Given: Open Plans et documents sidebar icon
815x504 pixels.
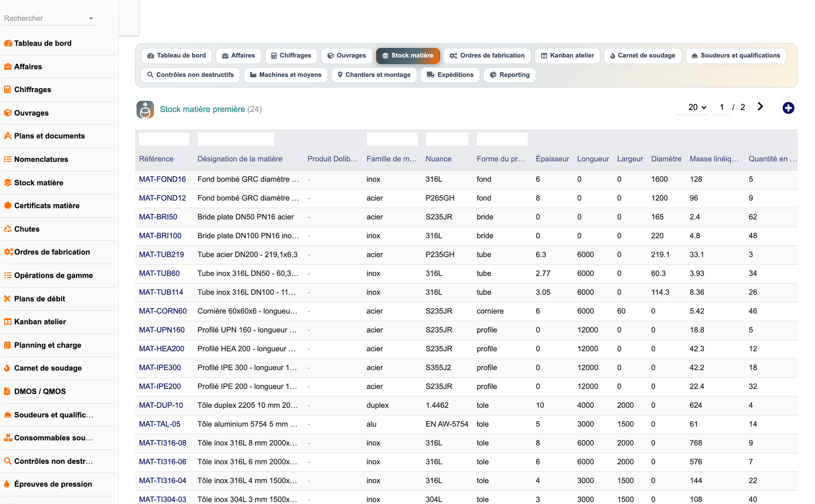Looking at the screenshot, I should (x=8, y=136).
